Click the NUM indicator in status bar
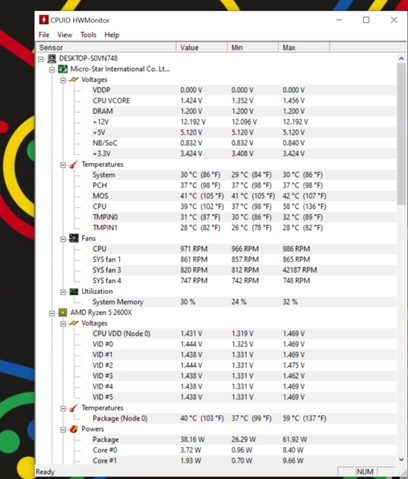 pos(365,472)
